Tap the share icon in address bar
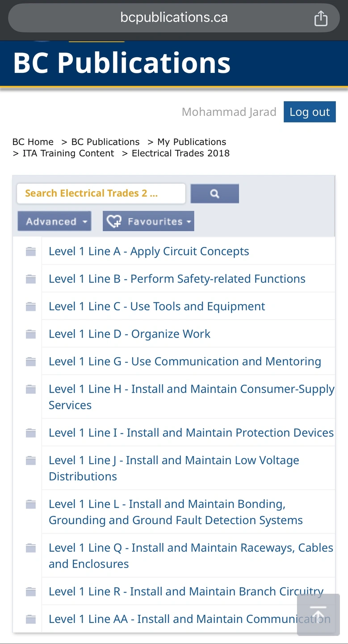 [321, 18]
